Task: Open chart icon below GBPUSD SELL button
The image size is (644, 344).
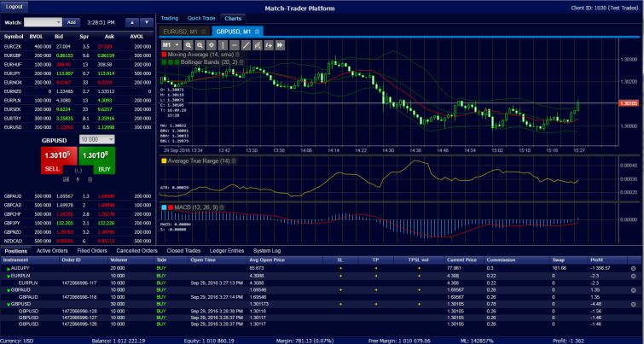Action: click(66, 179)
